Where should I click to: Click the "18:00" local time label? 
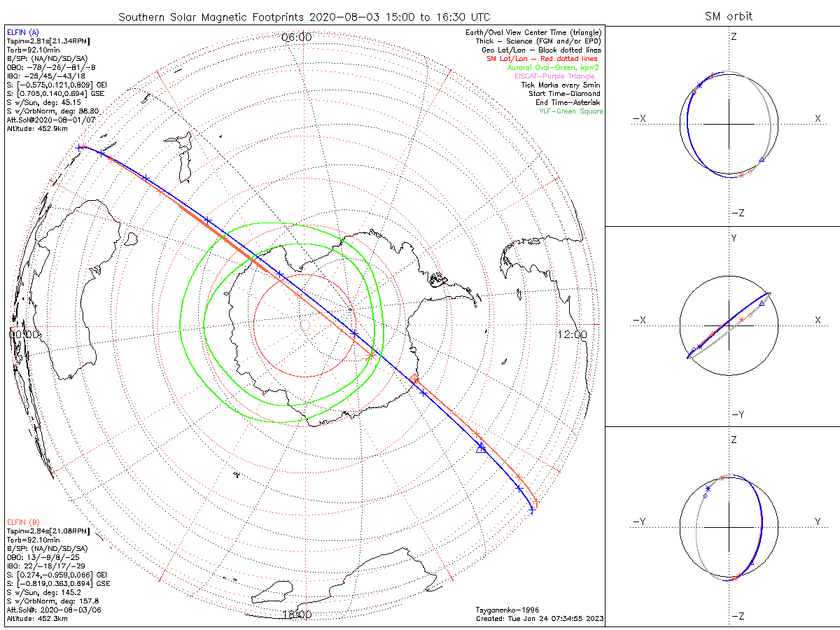[x=296, y=615]
